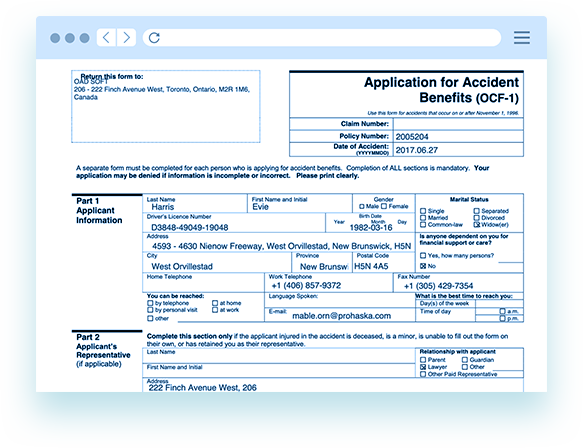This screenshot has width=583, height=448.
Task: Select Divorced marital status checkbox
Action: 476,218
